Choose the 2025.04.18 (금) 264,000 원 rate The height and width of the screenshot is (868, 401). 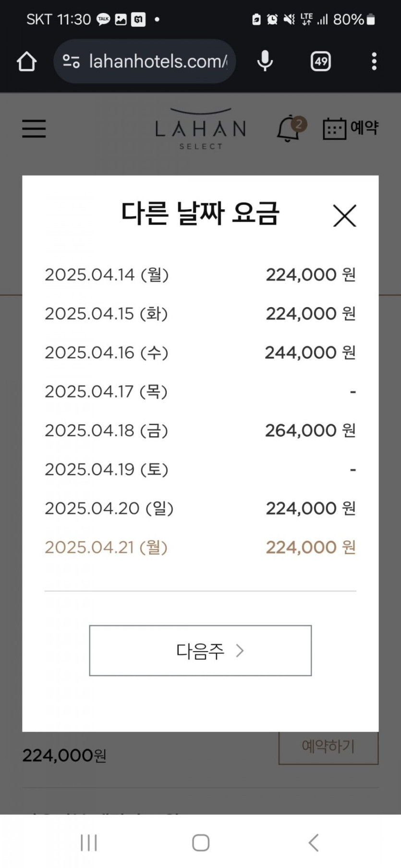coord(200,430)
